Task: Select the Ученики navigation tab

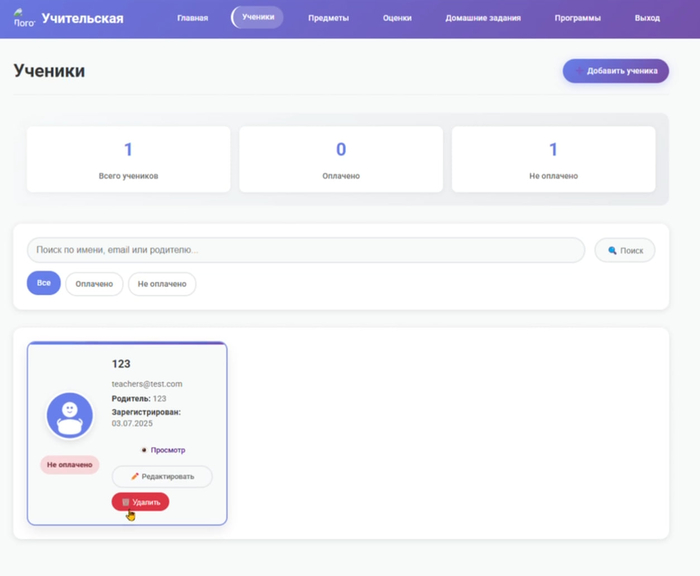Action: pos(258,17)
